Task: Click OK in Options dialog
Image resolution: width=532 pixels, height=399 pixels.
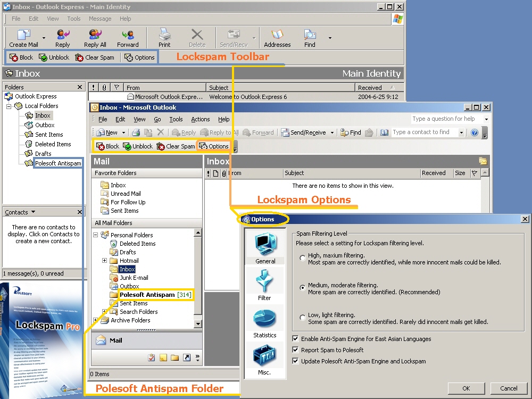Action: pyautogui.click(x=466, y=388)
